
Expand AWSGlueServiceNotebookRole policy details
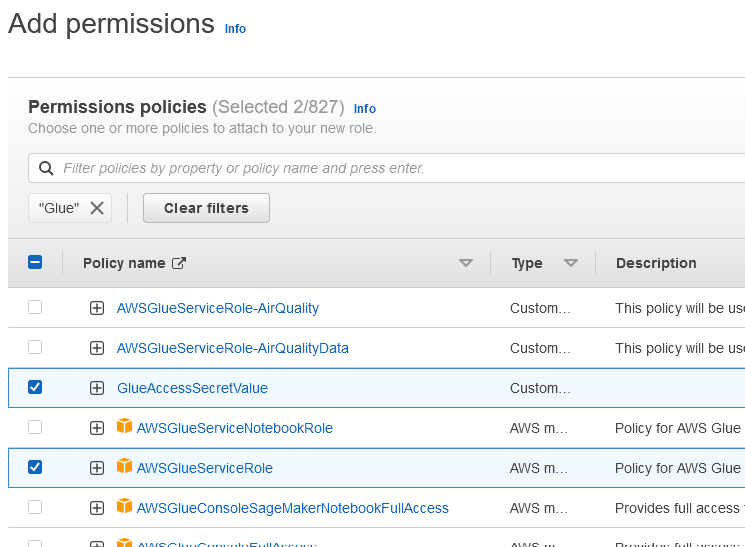click(x=97, y=428)
